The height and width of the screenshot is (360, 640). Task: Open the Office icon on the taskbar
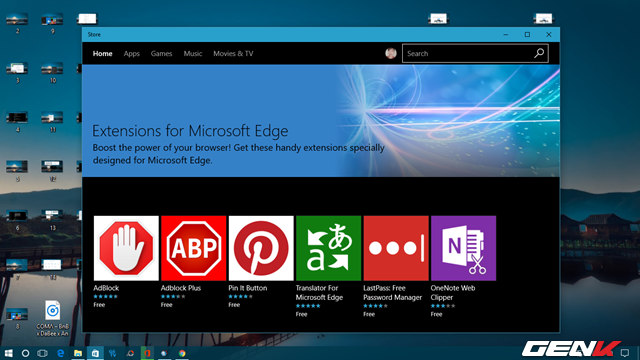point(147,353)
